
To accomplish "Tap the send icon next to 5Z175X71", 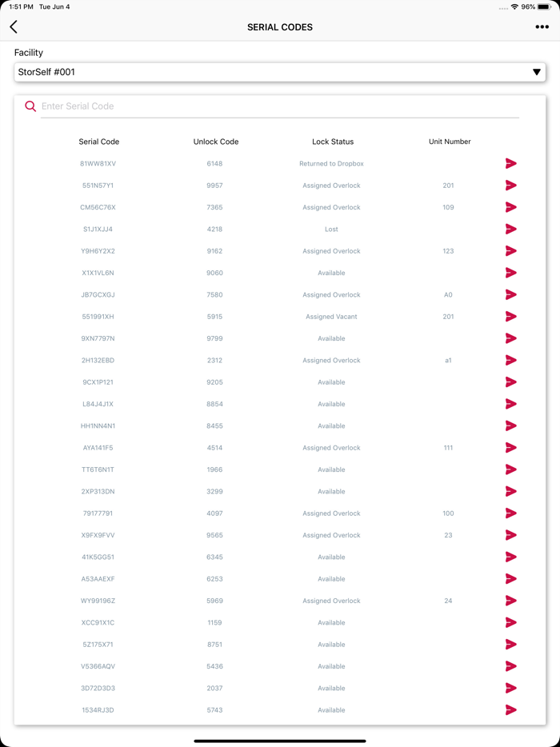I will pos(510,644).
